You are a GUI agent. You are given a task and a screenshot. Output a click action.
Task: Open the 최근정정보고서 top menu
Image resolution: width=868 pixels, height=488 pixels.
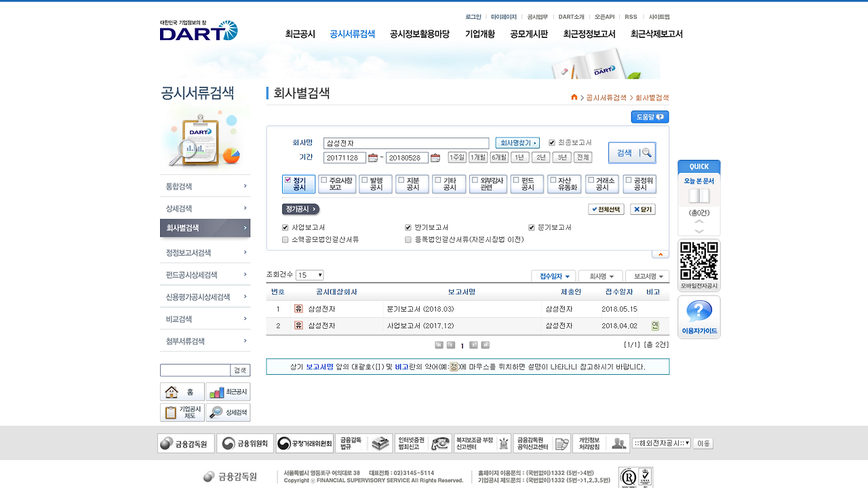[589, 34]
